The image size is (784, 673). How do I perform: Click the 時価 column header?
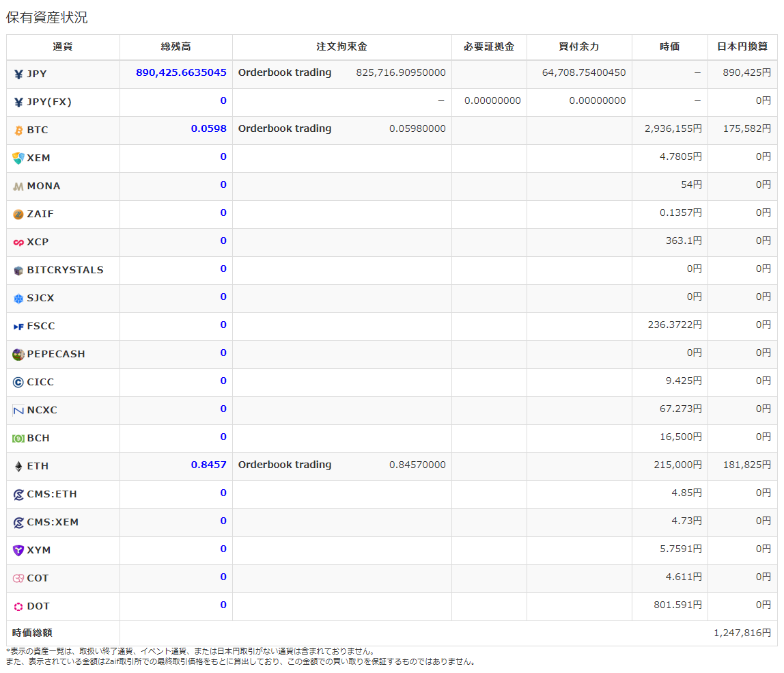(669, 47)
